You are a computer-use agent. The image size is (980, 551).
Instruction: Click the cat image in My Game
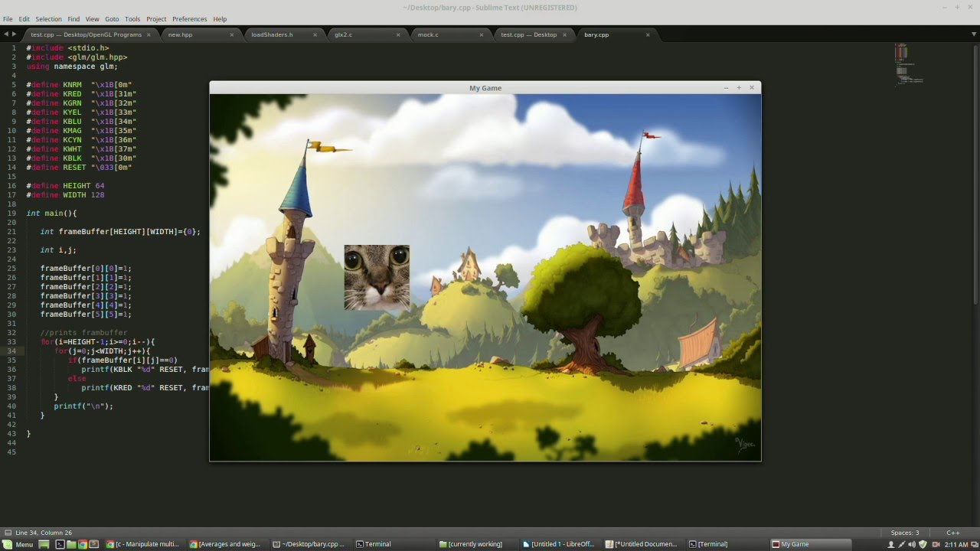coord(377,277)
